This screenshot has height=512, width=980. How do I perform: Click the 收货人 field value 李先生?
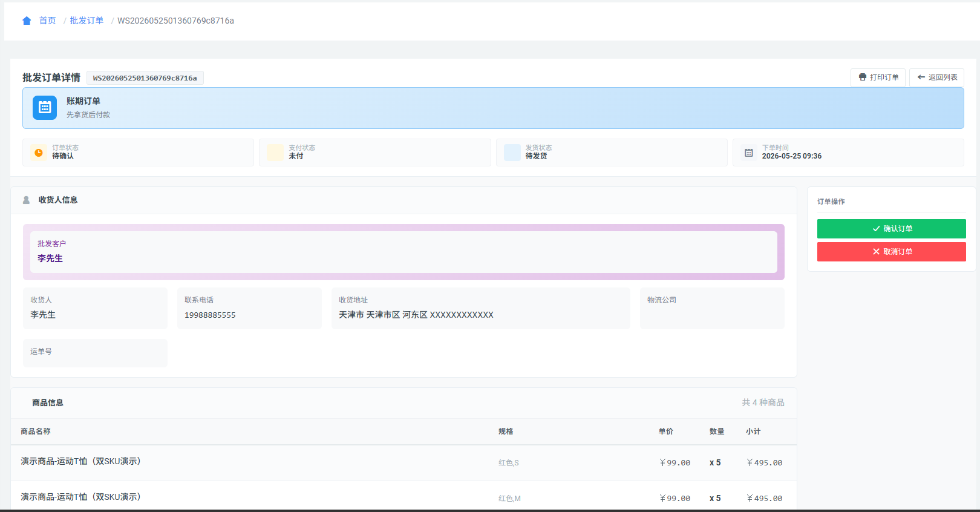pos(43,315)
